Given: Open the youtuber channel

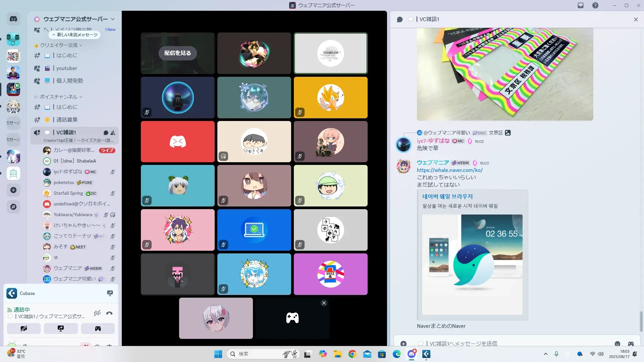Looking at the screenshot, I should point(66,68).
